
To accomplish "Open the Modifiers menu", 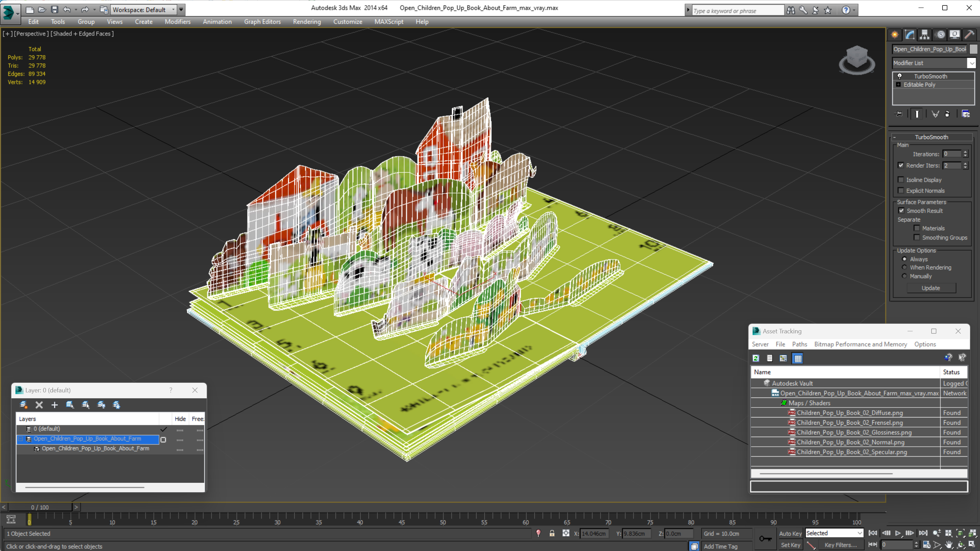I will pos(178,22).
